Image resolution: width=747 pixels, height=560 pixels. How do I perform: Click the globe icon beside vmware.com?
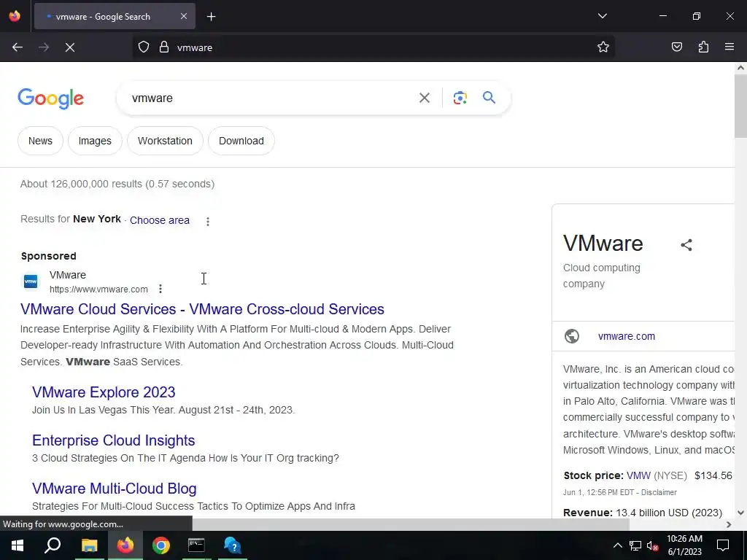pyautogui.click(x=572, y=336)
